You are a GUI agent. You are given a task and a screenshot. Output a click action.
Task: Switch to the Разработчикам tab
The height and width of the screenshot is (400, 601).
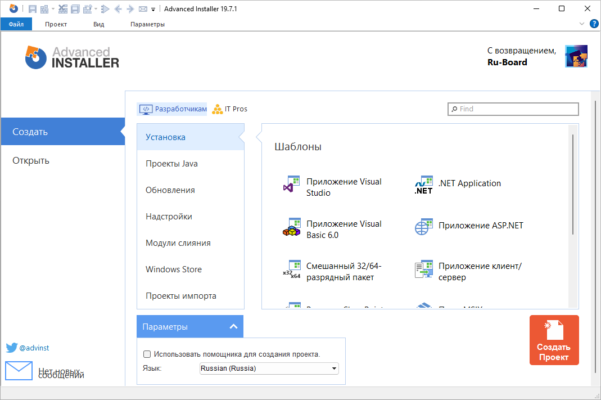[x=172, y=109]
